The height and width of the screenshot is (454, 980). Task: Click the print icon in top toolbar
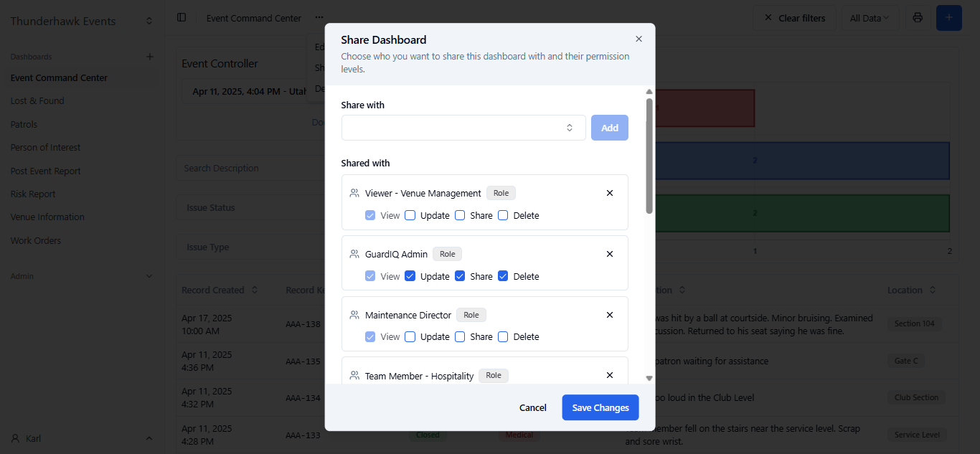pos(918,18)
